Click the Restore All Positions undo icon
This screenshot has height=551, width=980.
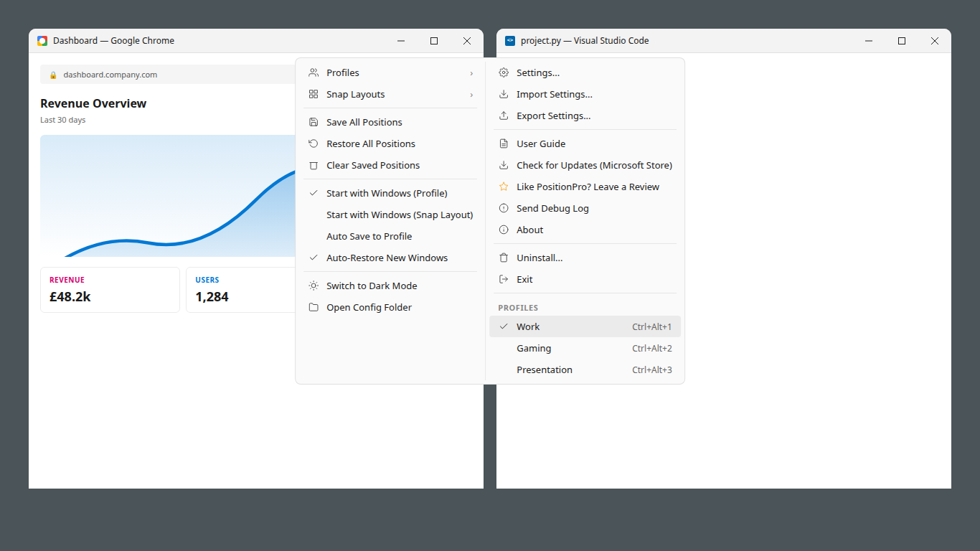point(313,143)
